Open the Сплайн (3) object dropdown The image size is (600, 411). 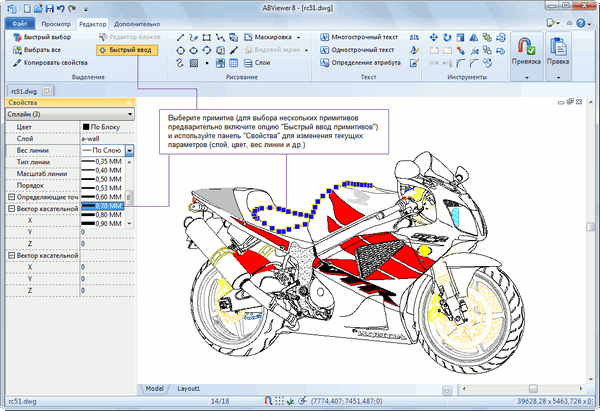tap(129, 114)
